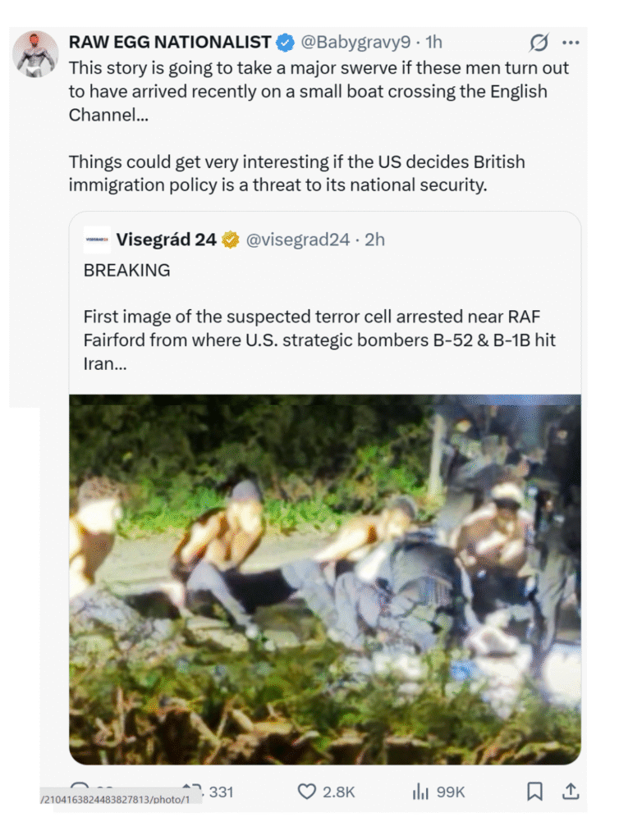619x840 pixels.
Task: Open the quoted tweet's 2h timestamp
Action: pyautogui.click(x=374, y=240)
